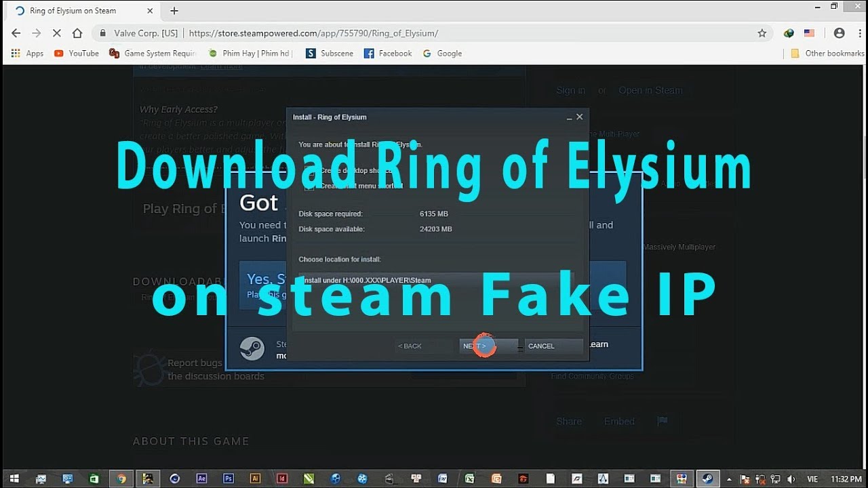Open the Phim Hay bookmark
868x488 pixels.
(250, 54)
